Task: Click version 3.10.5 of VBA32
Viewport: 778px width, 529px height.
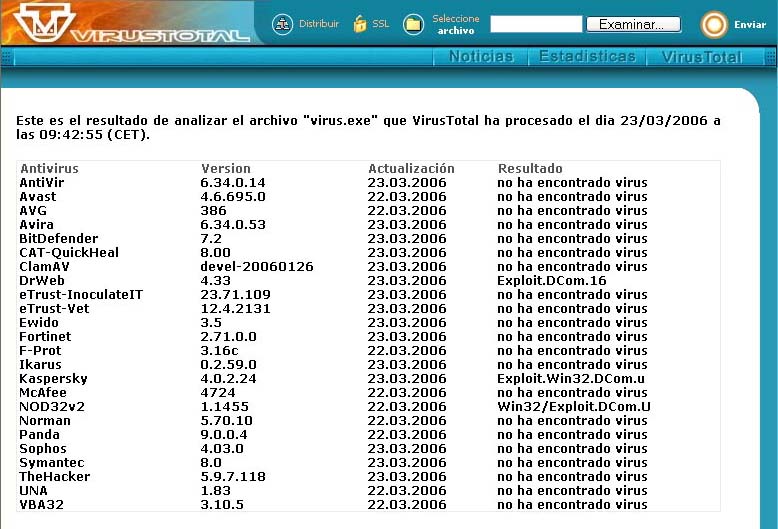Action: (x=222, y=504)
